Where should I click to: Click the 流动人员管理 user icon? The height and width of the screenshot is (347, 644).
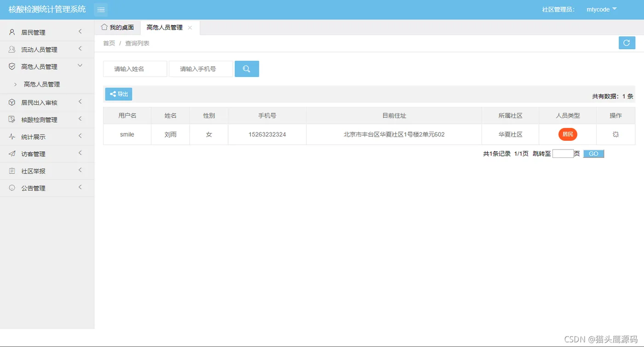point(12,49)
